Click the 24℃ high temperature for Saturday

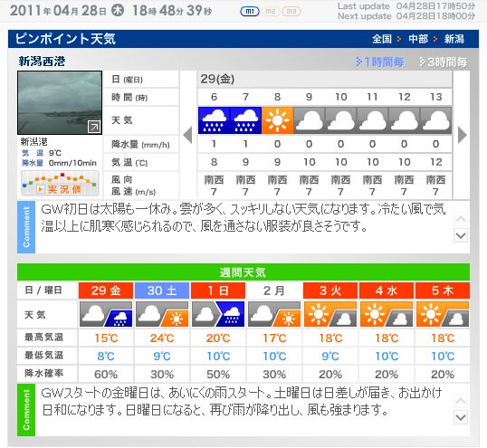pos(162,338)
